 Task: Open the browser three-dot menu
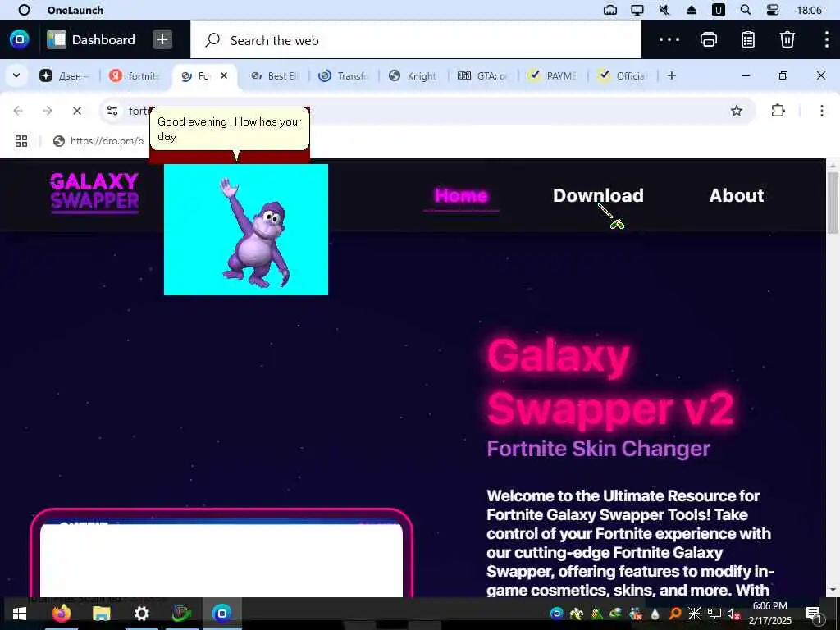coord(822,111)
